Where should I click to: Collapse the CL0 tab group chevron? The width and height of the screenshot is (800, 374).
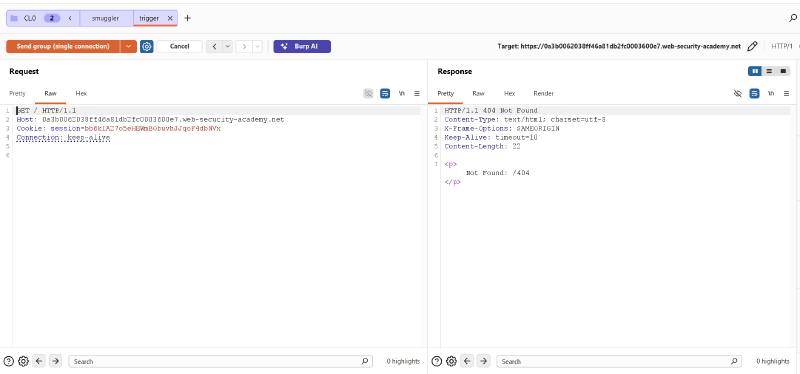click(x=70, y=18)
